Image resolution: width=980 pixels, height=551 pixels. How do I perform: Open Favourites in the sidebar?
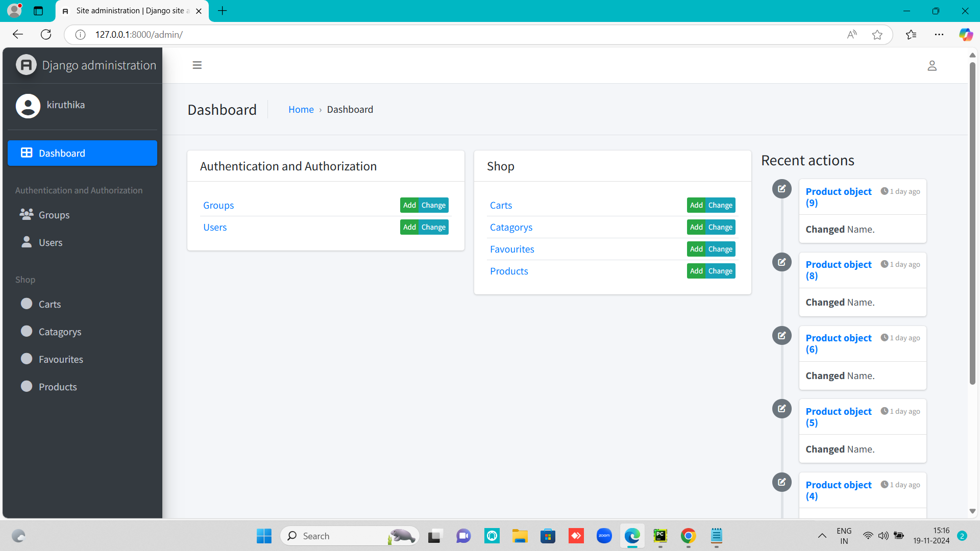82,359
